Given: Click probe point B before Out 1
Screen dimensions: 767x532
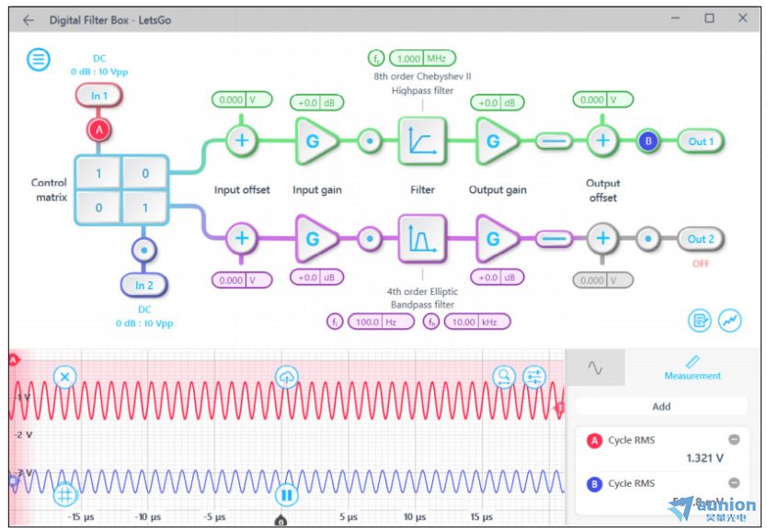Looking at the screenshot, I should (x=648, y=141).
